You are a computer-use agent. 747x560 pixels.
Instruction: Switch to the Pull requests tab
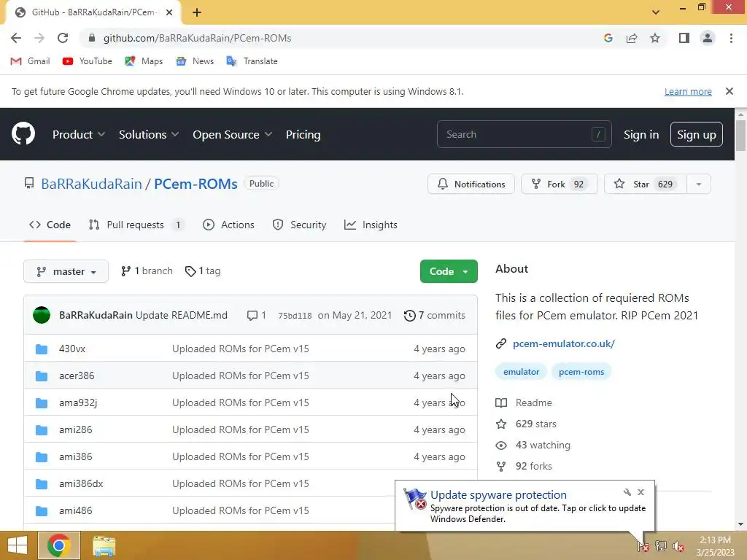pos(136,225)
